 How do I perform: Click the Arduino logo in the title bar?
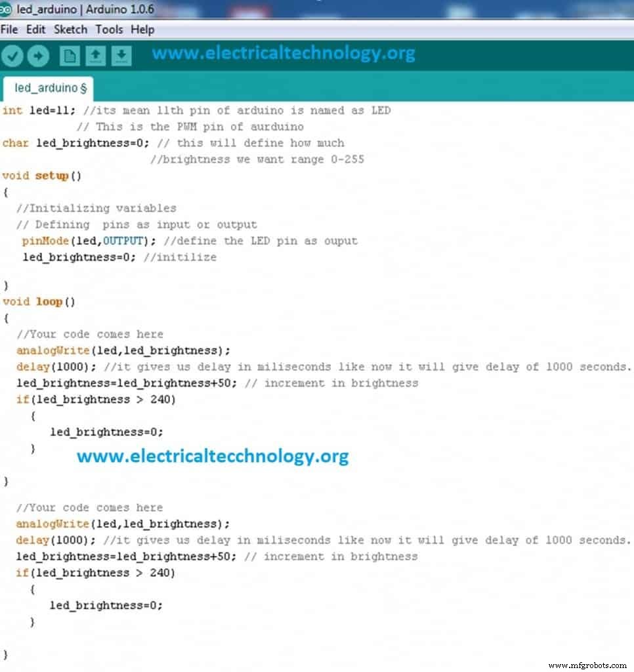[7, 9]
